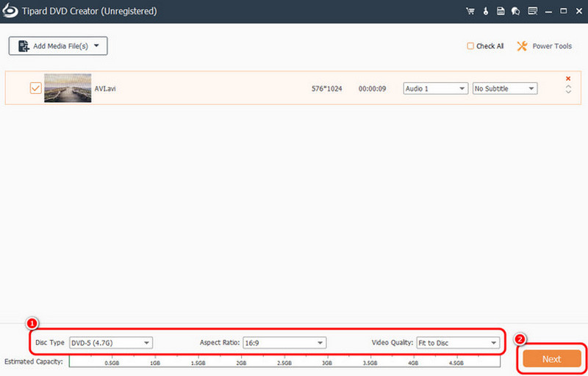This screenshot has height=376, width=588.
Task: Click the Power Tools wrench icon
Action: tap(522, 46)
